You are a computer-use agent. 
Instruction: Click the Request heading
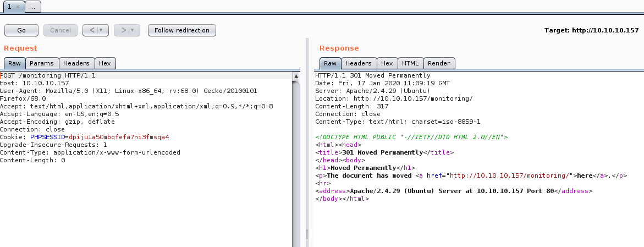(x=20, y=48)
